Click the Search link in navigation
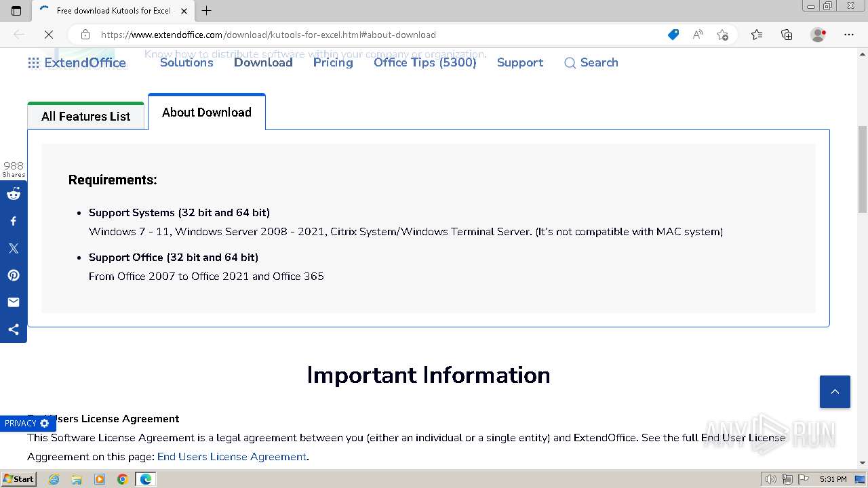Image resolution: width=868 pixels, height=488 pixels. point(591,62)
